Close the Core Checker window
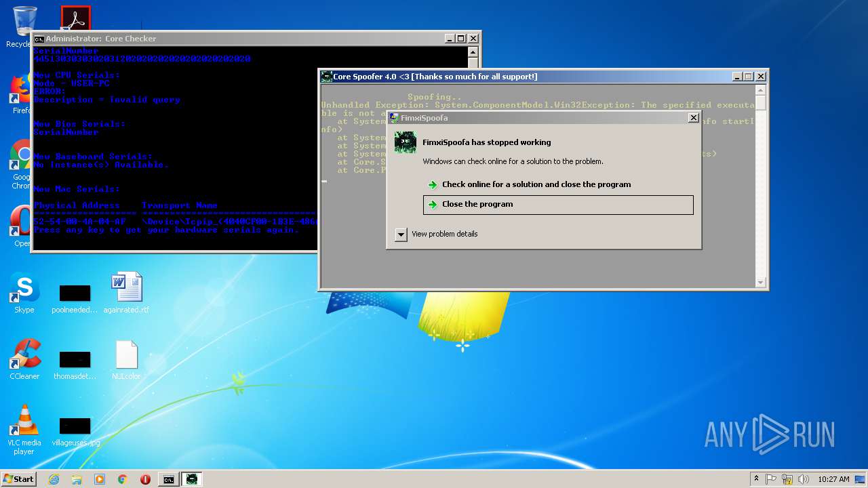This screenshot has height=488, width=868. pos(473,39)
